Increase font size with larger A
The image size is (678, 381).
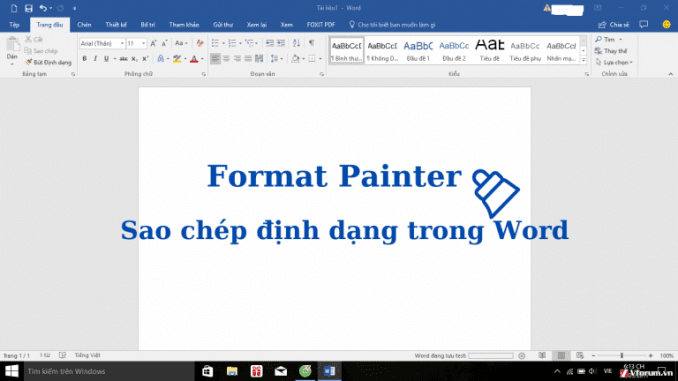click(x=153, y=43)
